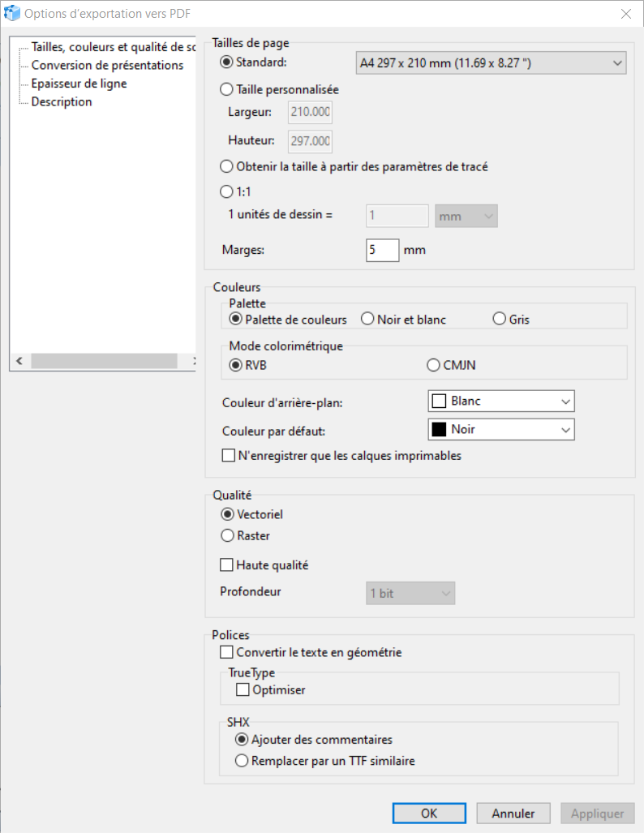Check N'enregistrer que les calques imprimables
This screenshot has height=833, width=644.
[229, 456]
